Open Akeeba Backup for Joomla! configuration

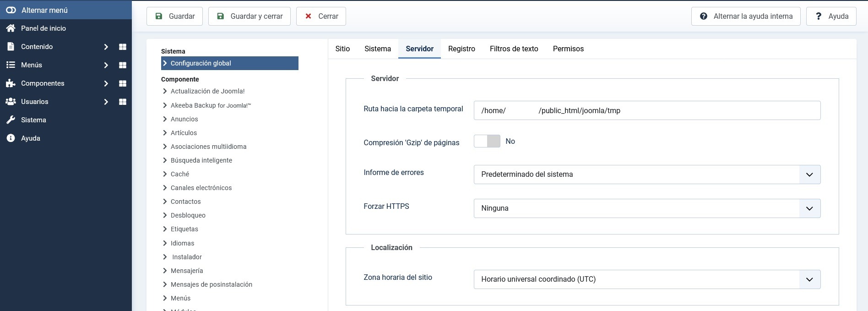[211, 105]
